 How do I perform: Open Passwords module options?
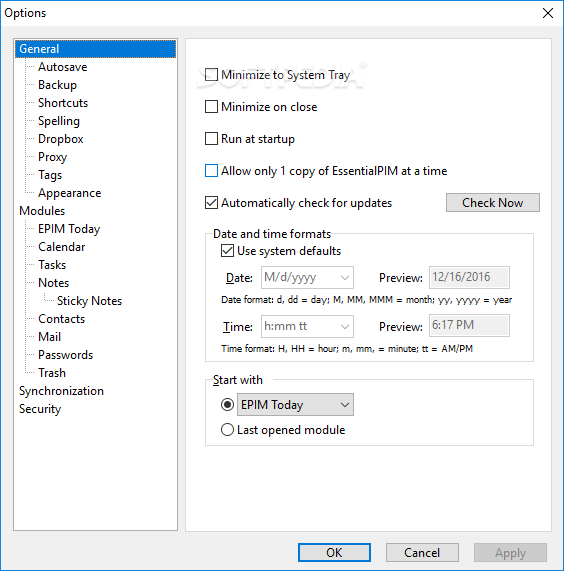click(66, 355)
